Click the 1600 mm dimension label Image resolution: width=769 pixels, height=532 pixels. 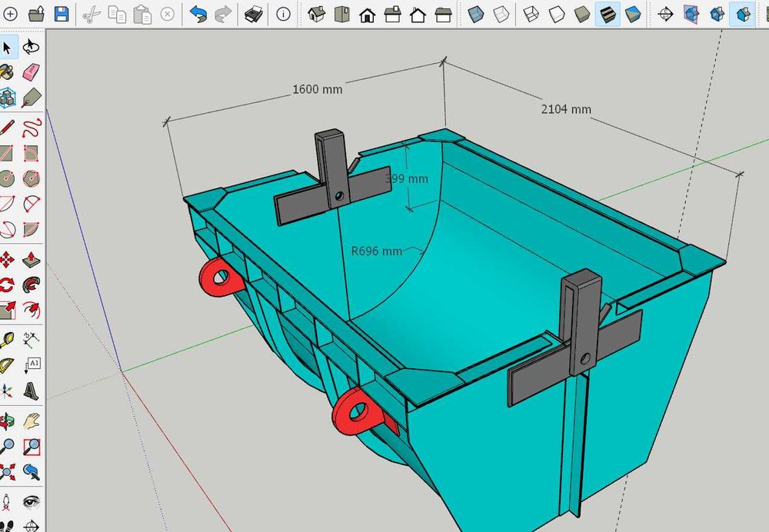coord(318,89)
